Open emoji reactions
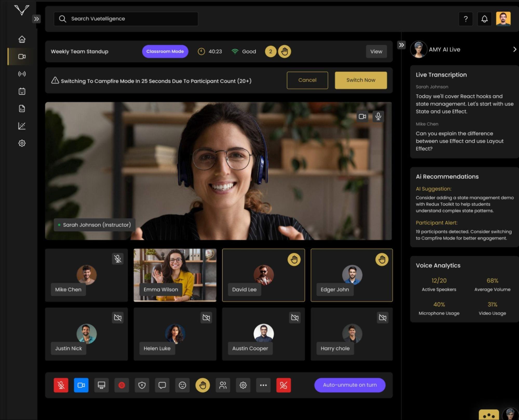The width and height of the screenshot is (519, 420). coord(182,385)
